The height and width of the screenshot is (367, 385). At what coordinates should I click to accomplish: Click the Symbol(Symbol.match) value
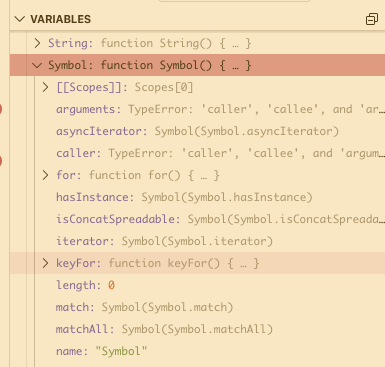pyautogui.click(x=167, y=307)
